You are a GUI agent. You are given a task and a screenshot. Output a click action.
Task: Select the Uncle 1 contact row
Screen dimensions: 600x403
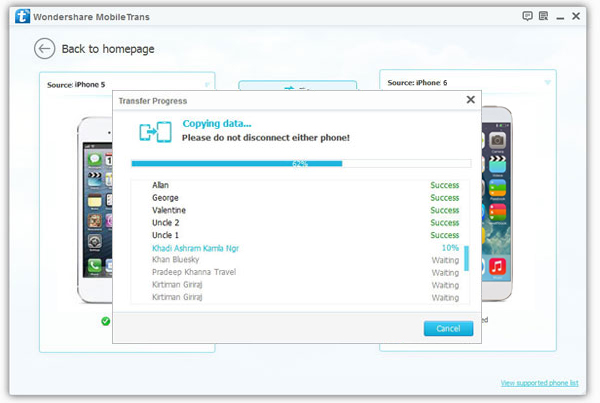click(301, 235)
